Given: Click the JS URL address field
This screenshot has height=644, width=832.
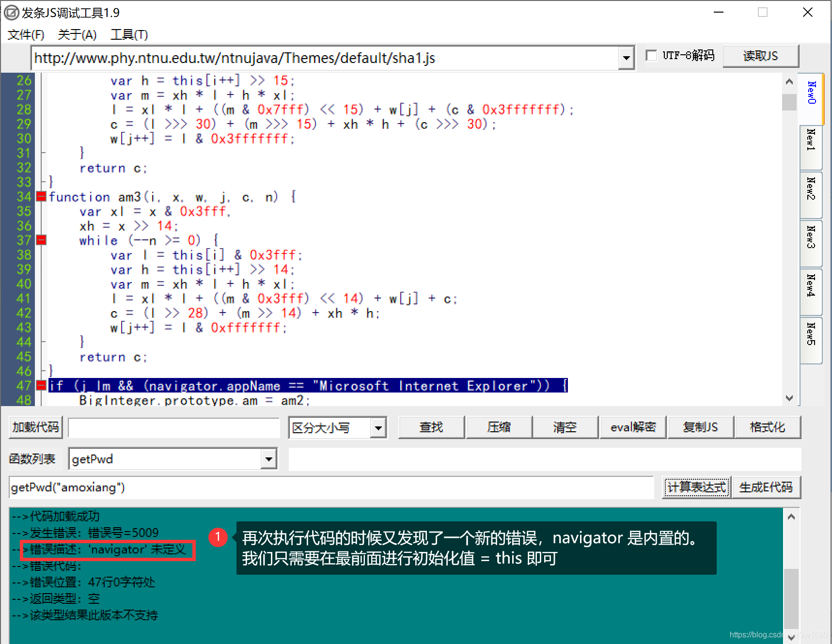Looking at the screenshot, I should click(x=325, y=58).
